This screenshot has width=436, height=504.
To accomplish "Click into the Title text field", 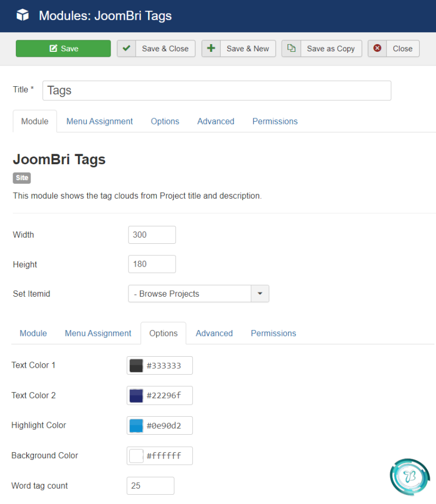I will [217, 91].
